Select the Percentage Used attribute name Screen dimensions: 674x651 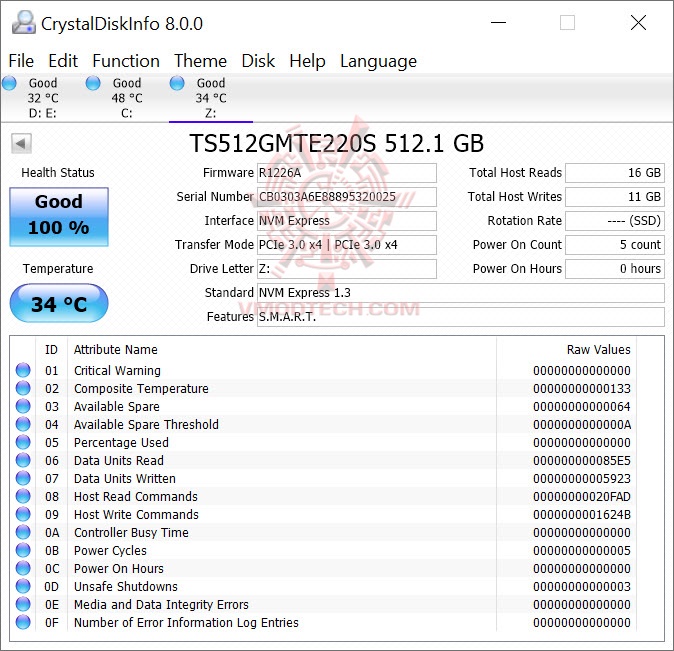coord(121,442)
